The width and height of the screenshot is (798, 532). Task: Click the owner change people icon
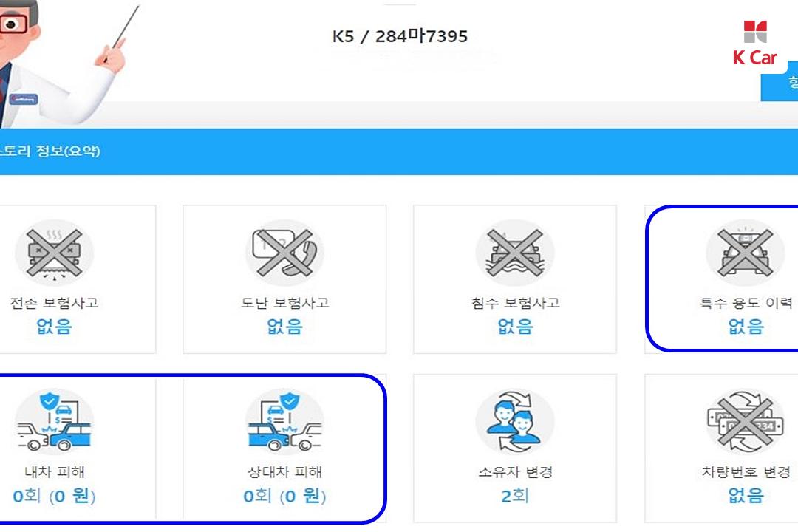point(515,421)
